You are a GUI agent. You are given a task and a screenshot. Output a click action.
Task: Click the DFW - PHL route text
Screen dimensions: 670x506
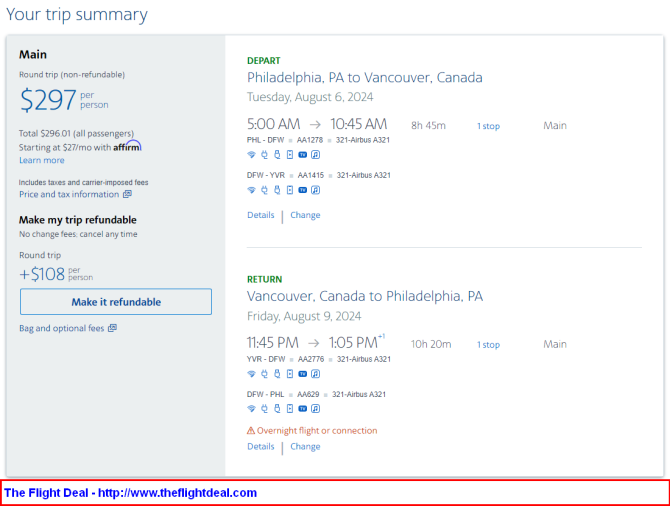265,394
